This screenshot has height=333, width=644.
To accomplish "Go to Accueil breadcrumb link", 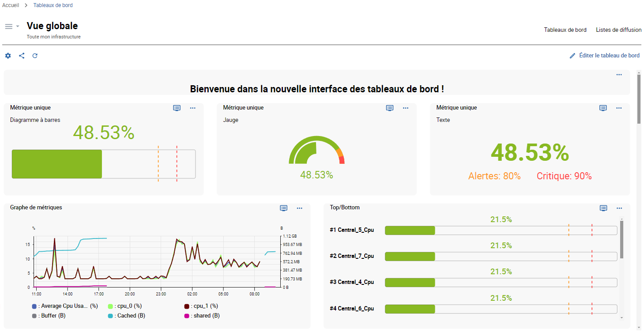I will 11,5.
